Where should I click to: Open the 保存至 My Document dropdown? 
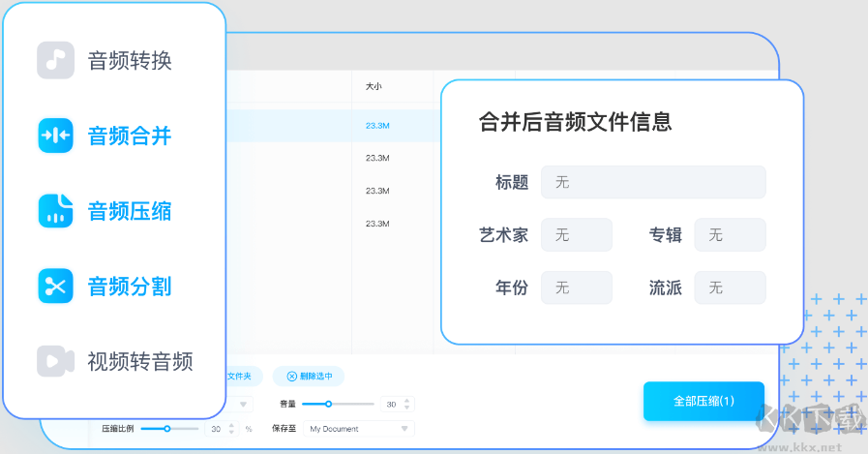359,429
